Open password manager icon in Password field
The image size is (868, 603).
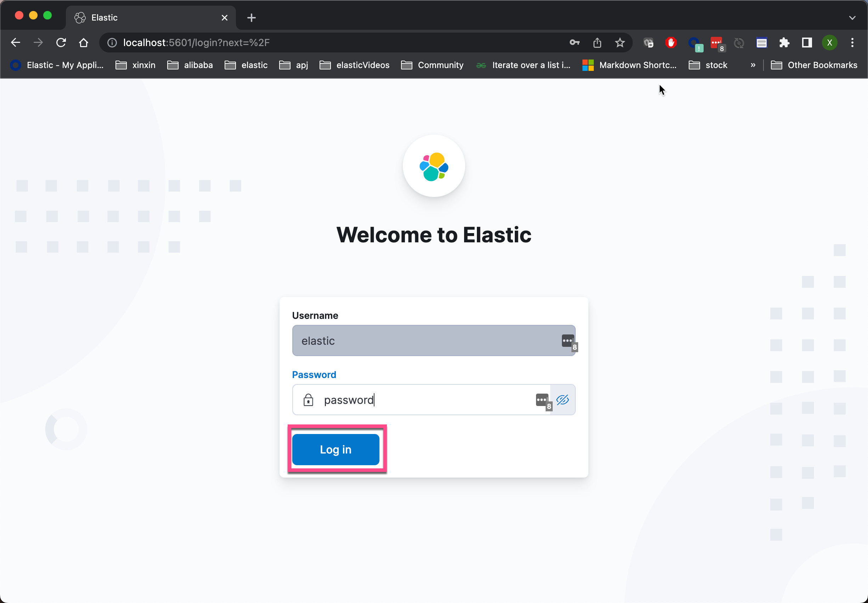[542, 400]
